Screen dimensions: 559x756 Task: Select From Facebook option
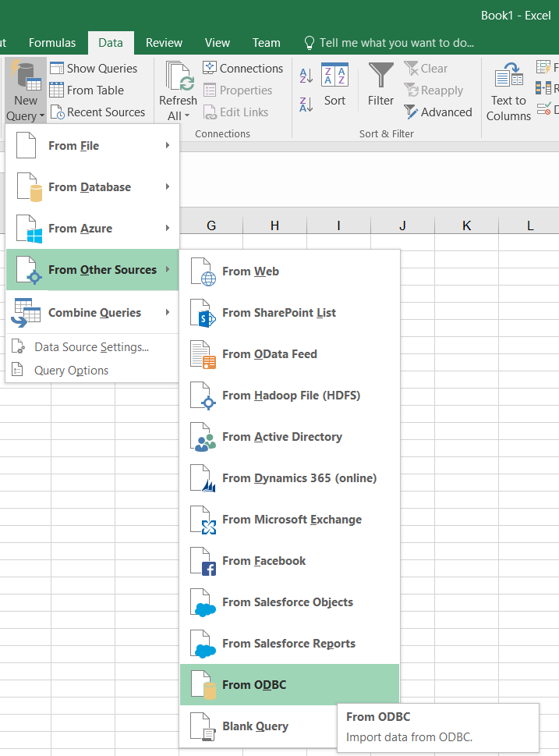tap(289, 561)
